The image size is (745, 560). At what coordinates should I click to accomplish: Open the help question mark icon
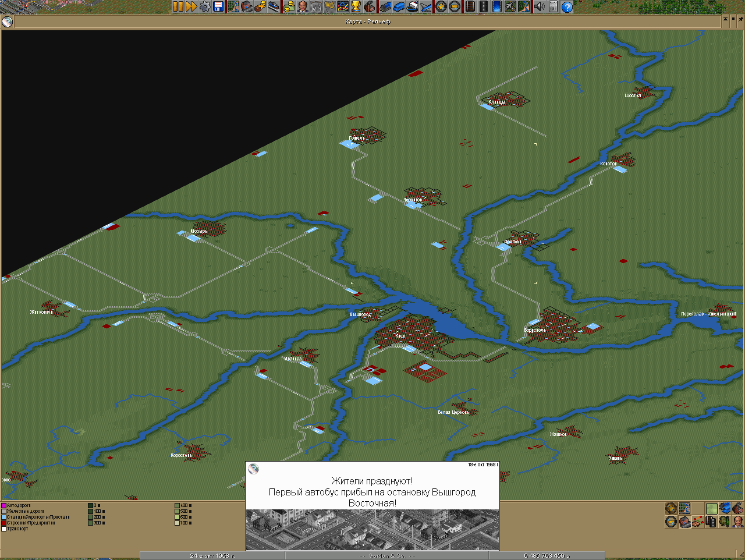click(566, 6)
